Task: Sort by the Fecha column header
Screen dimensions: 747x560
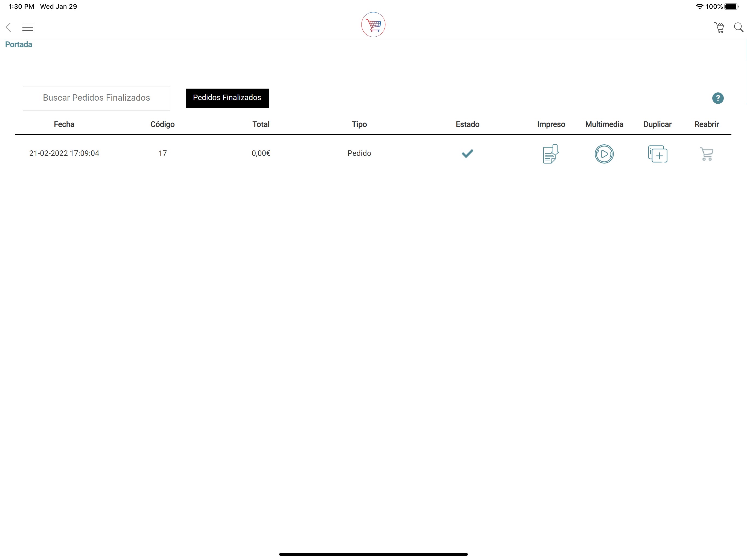Action: coord(64,124)
